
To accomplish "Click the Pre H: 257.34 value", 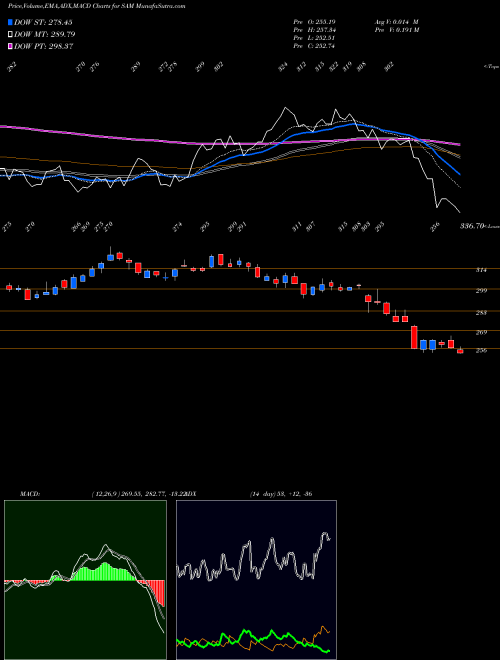I will (314, 30).
